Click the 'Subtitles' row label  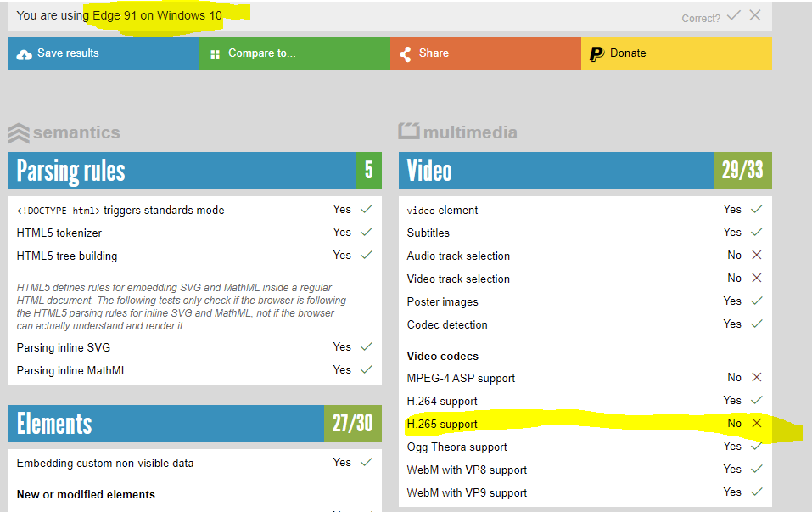(428, 233)
